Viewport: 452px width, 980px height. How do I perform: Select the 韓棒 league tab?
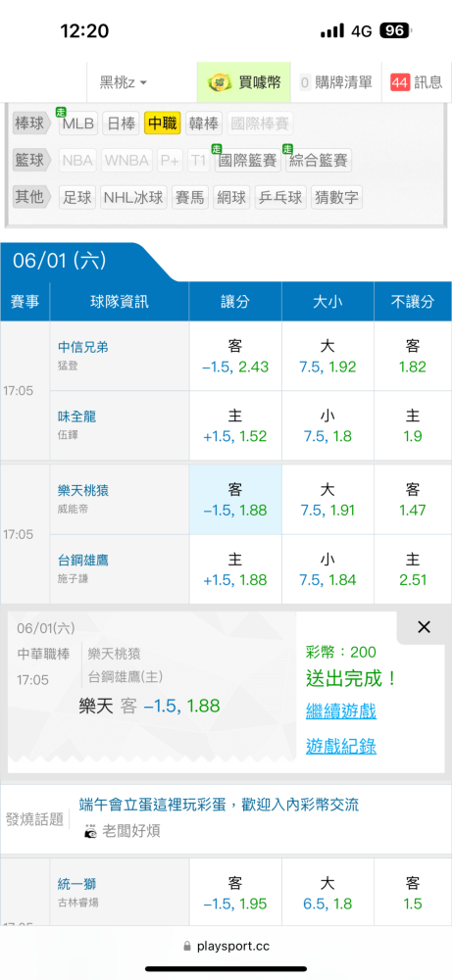[203, 123]
